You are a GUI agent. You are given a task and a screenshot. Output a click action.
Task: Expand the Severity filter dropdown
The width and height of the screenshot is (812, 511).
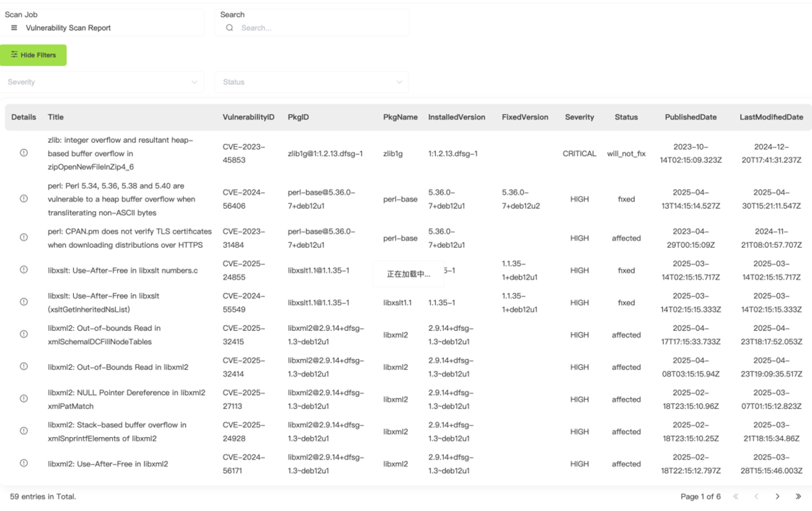[102, 82]
